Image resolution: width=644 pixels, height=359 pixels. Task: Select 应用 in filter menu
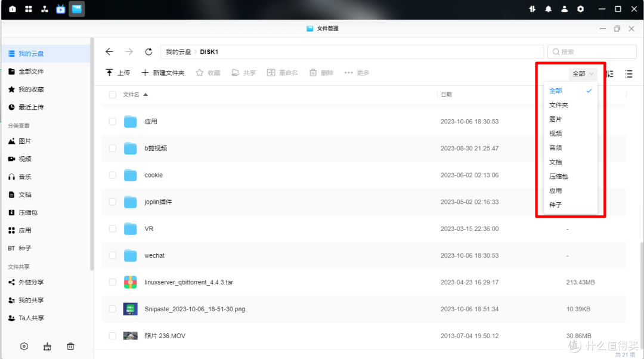click(570, 191)
